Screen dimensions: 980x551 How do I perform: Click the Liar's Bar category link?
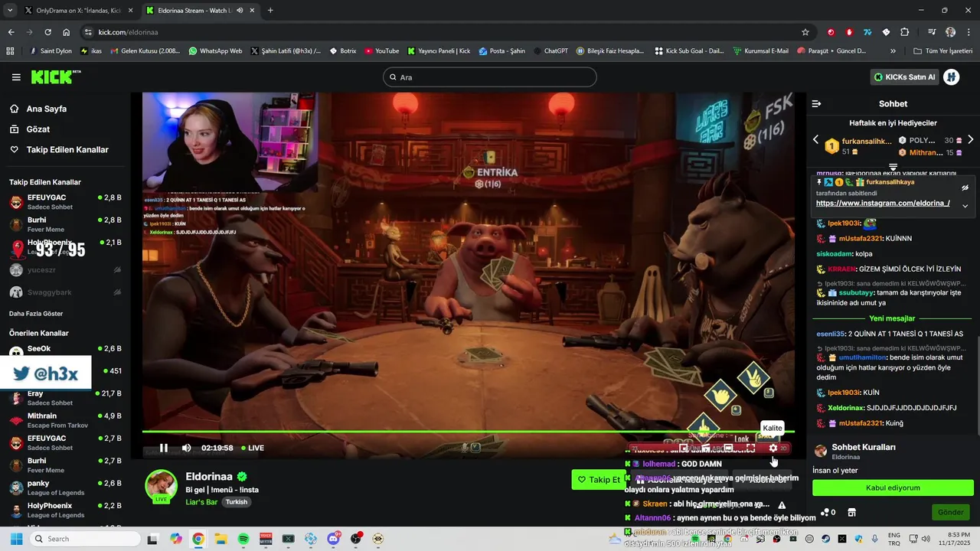tap(201, 502)
